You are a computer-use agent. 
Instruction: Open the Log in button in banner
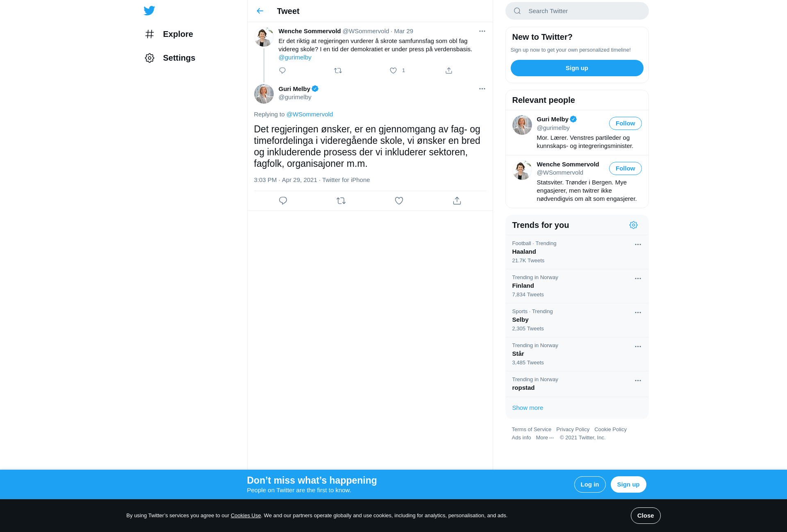589,484
